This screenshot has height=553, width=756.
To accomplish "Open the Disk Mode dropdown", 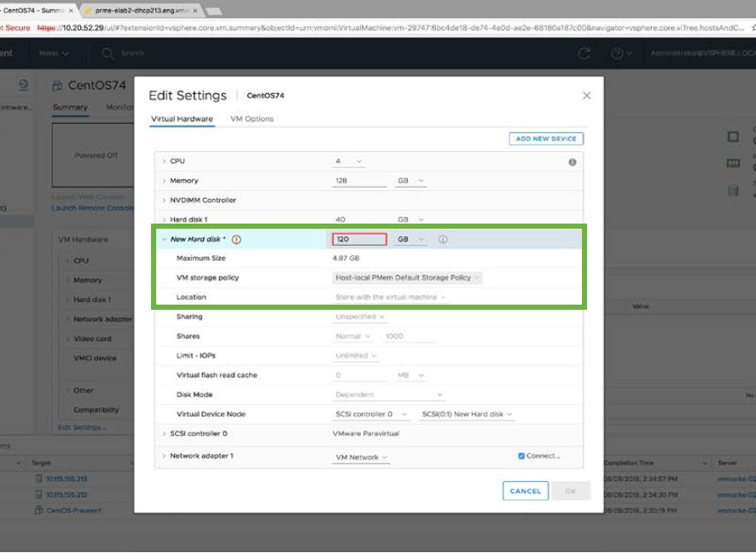I will point(388,394).
